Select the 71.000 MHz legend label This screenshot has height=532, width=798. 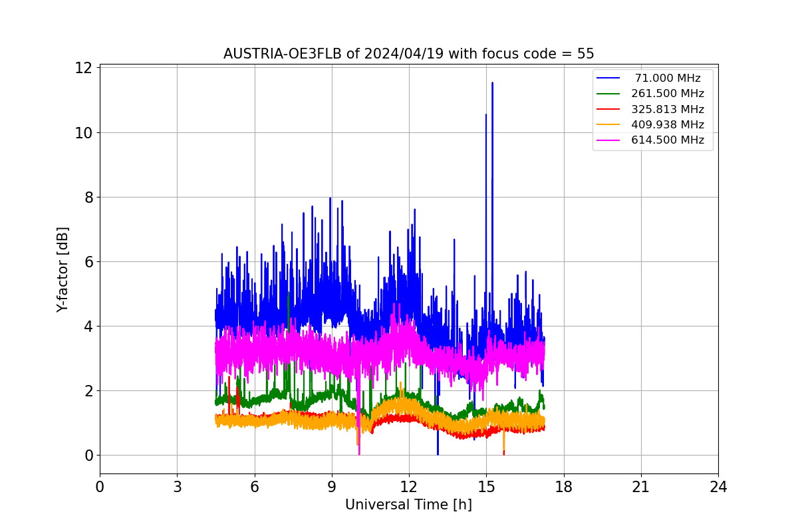[x=668, y=78]
